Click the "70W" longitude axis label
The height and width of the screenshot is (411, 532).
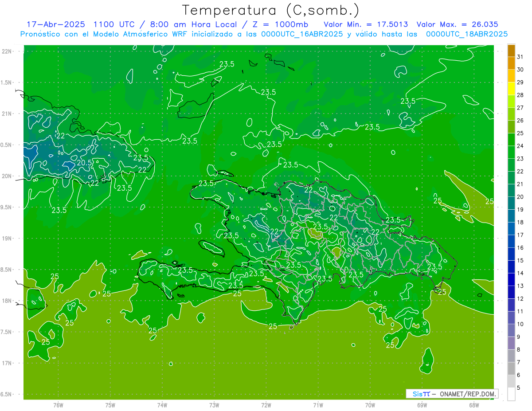click(x=370, y=405)
